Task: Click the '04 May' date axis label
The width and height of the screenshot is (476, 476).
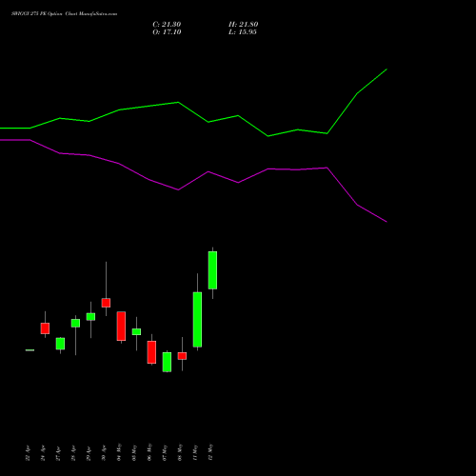Action: point(119,452)
